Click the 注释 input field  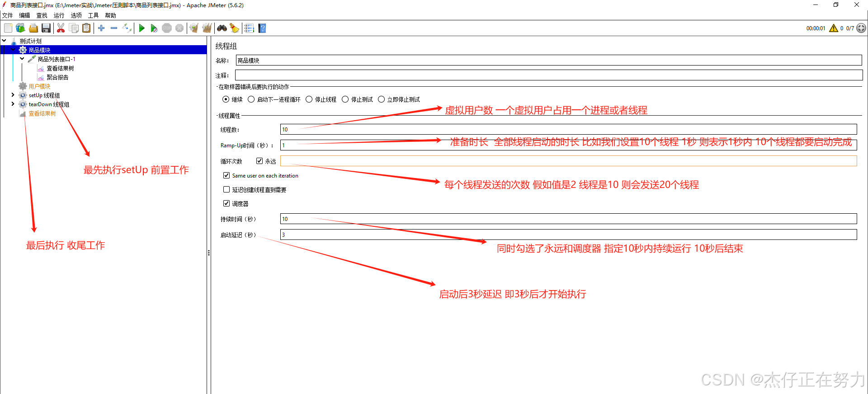coord(549,75)
